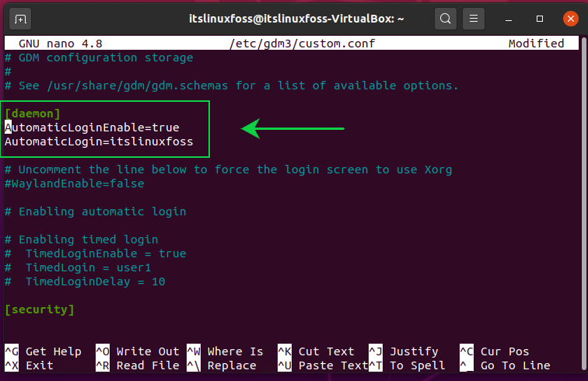This screenshot has height=381, width=588.
Task: Click the AutomaticLogin=itslinuxfoss line
Action: click(99, 142)
